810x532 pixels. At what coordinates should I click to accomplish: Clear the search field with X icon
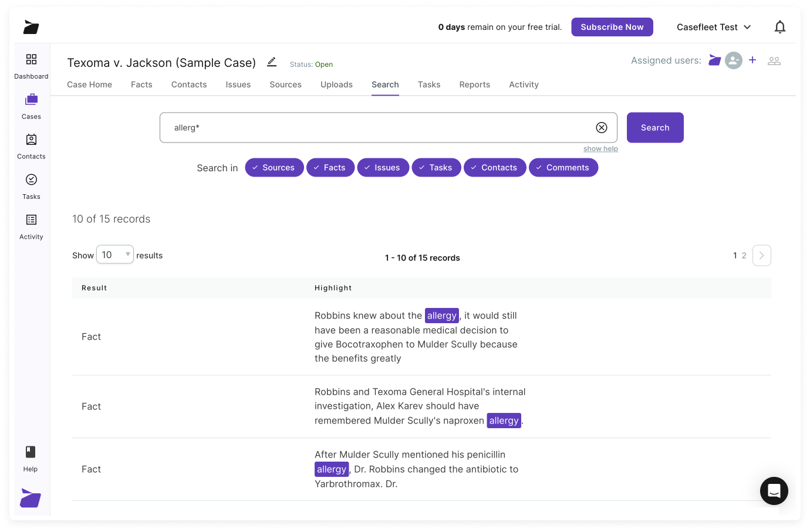pyautogui.click(x=602, y=128)
